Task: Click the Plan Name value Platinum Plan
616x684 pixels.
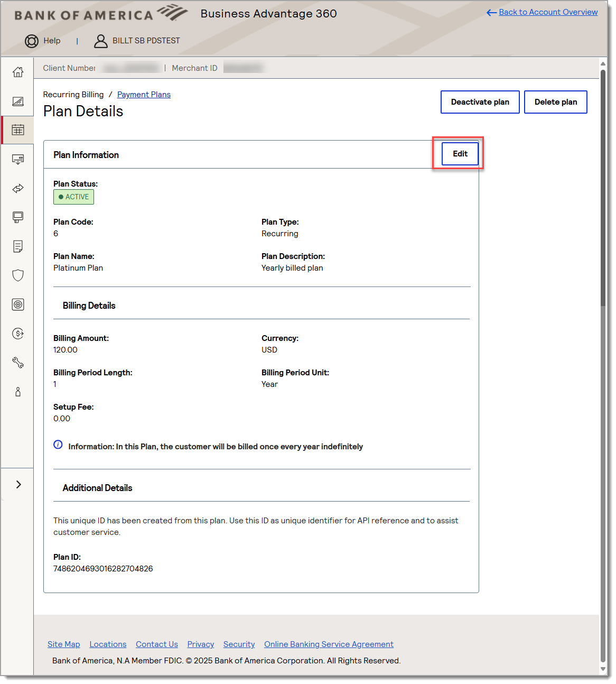Action: [78, 268]
